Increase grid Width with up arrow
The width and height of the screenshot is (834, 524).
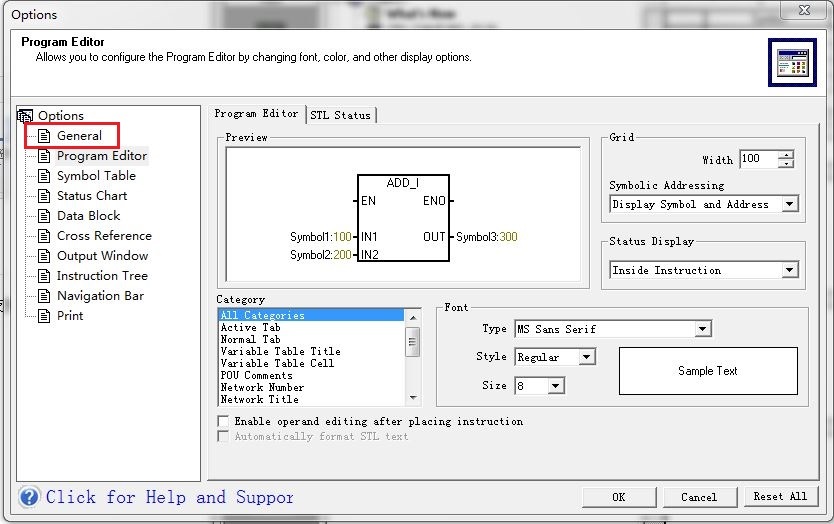(x=786, y=155)
